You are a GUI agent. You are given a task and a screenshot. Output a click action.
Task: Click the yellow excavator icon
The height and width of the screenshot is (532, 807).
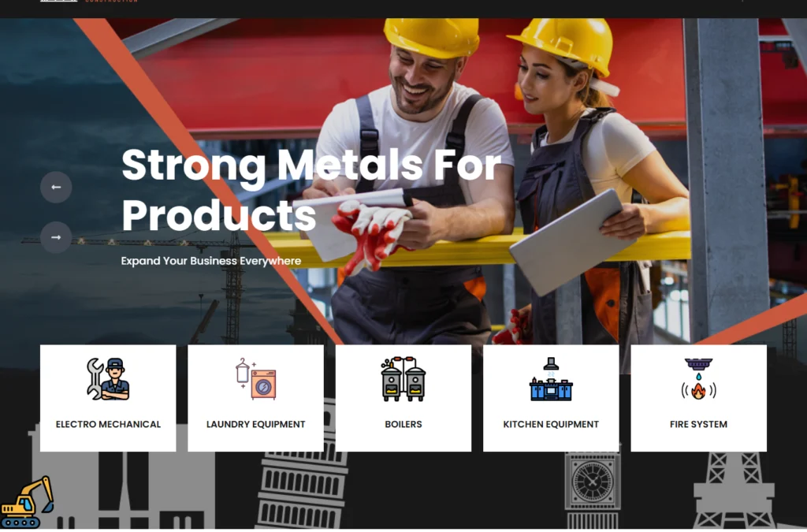click(27, 502)
